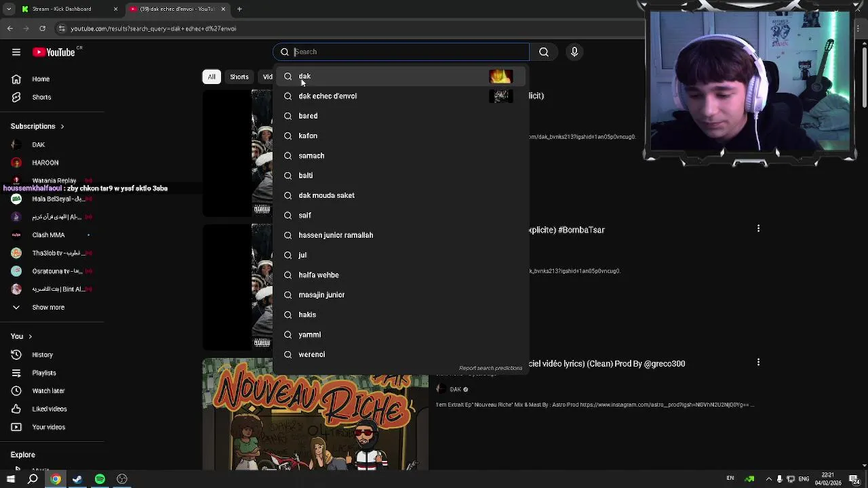Choose the 'yammi' search suggestion
The height and width of the screenshot is (488, 868).
coord(400,334)
